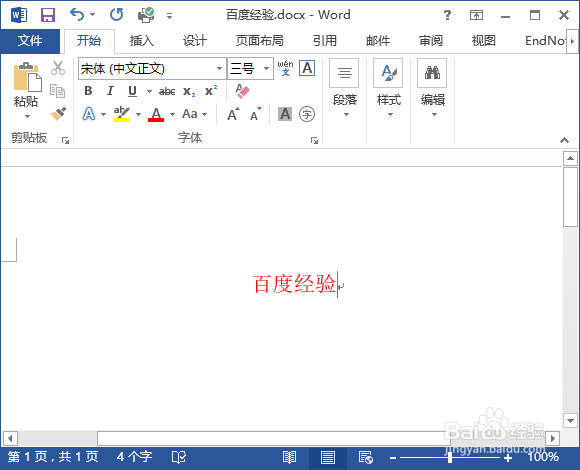
Task: Open the 字体 font dialog launcher
Action: tap(314, 140)
